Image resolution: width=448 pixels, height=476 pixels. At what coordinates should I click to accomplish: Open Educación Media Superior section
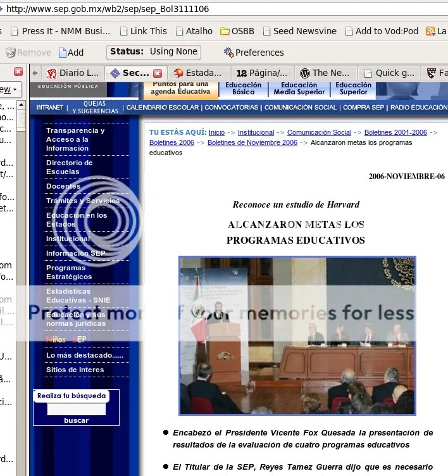[x=299, y=89]
